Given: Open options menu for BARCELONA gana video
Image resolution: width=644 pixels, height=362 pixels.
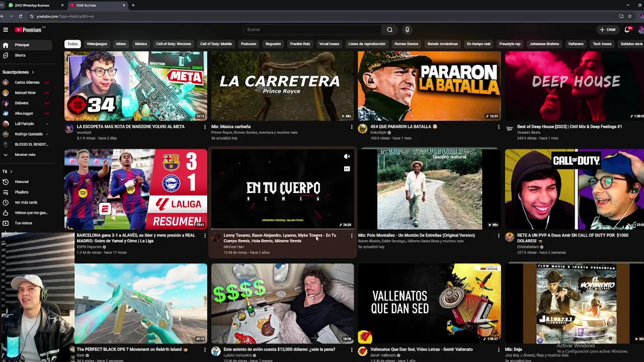Looking at the screenshot, I should pos(205,236).
